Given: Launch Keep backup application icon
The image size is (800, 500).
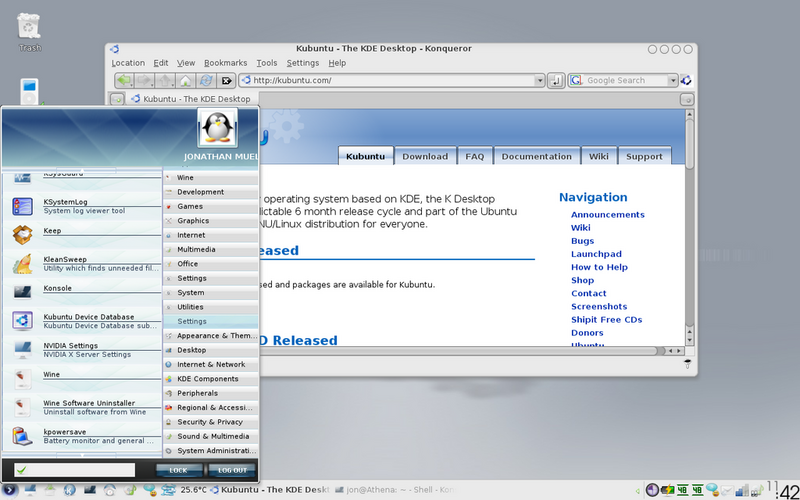Looking at the screenshot, I should 22,235.
